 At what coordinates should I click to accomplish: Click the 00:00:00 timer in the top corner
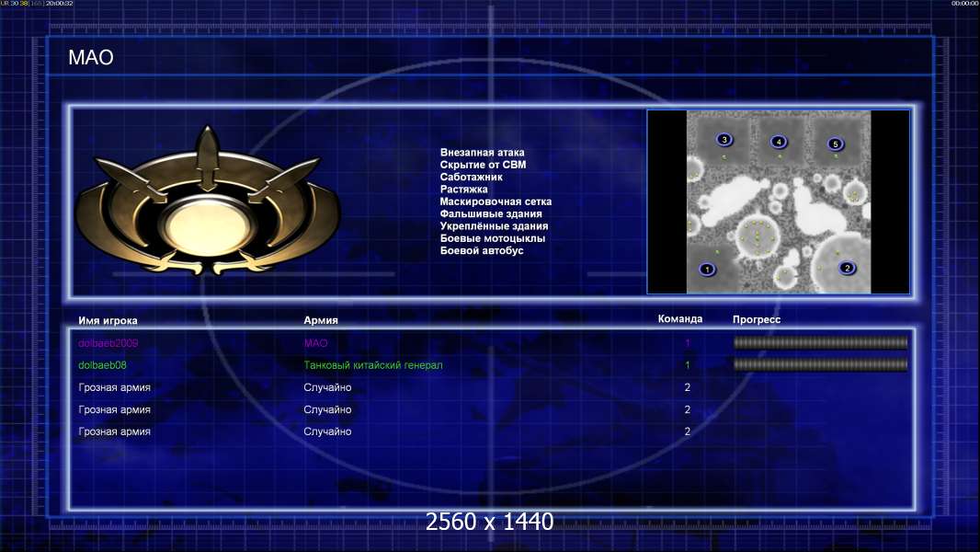click(964, 3)
